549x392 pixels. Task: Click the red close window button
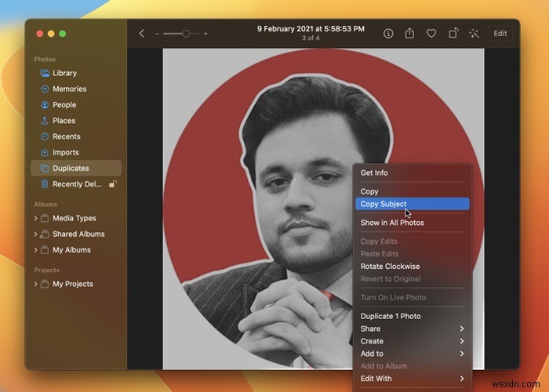(40, 34)
